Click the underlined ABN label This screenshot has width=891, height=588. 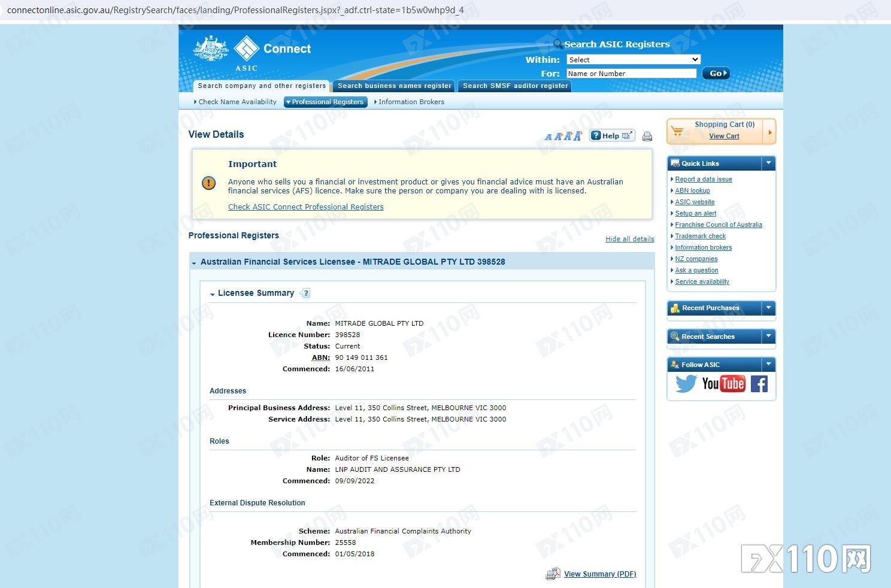[x=320, y=357]
